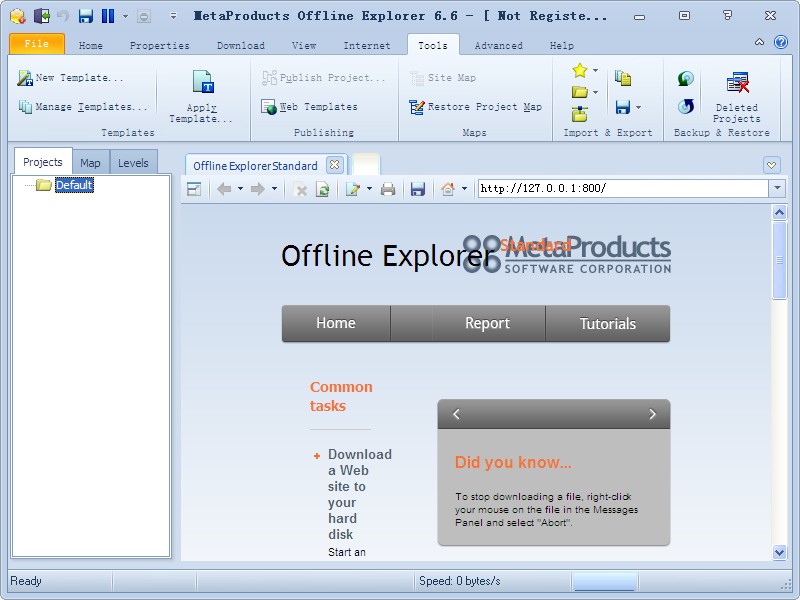Show the previous tip with left arrow

(x=457, y=414)
